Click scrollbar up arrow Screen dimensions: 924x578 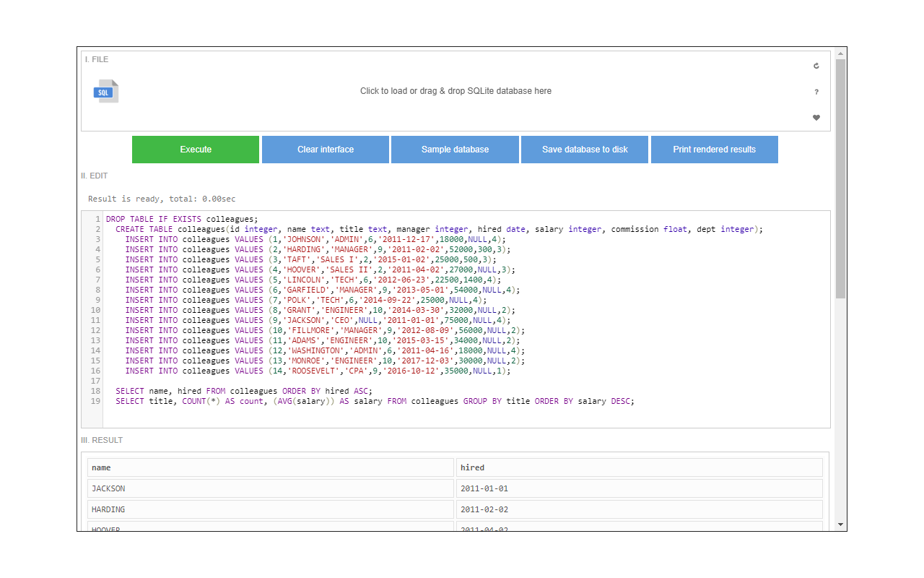(x=840, y=53)
